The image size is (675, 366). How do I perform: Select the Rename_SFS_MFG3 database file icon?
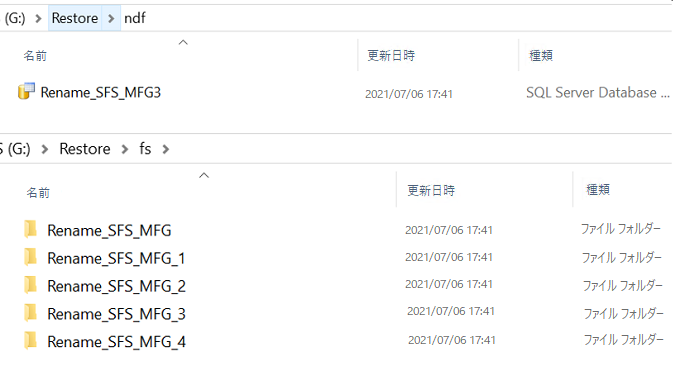point(26,91)
